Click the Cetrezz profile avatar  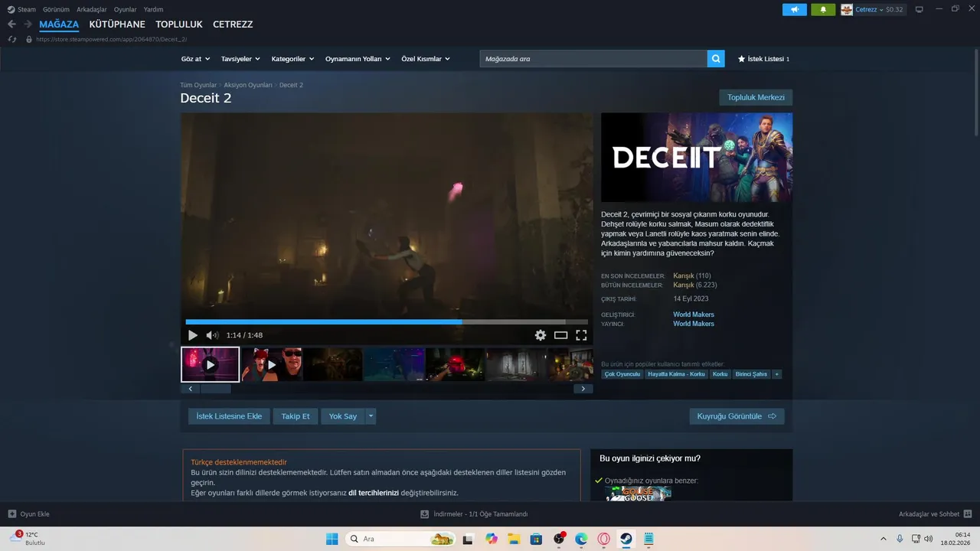click(x=847, y=10)
